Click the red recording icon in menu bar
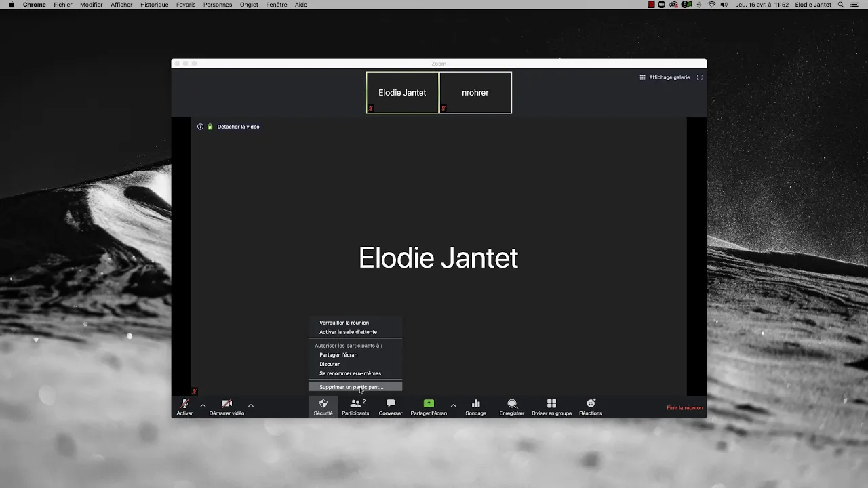The width and height of the screenshot is (868, 488). [x=651, y=5]
